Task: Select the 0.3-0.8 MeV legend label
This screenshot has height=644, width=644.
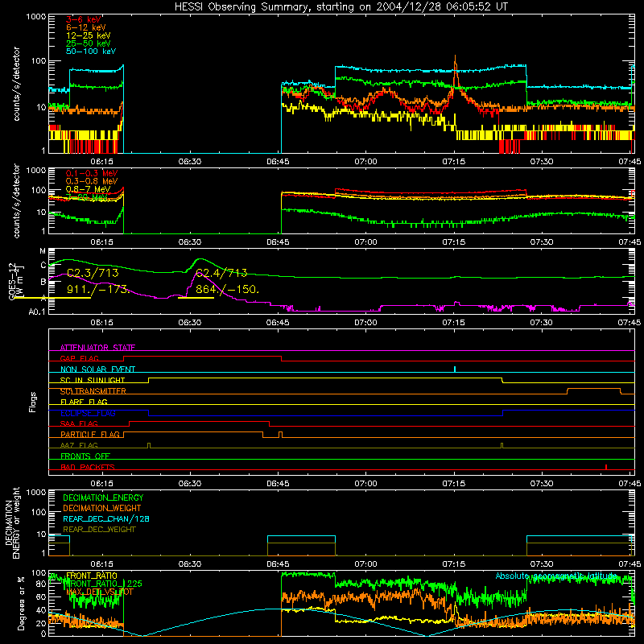Action: click(x=92, y=181)
